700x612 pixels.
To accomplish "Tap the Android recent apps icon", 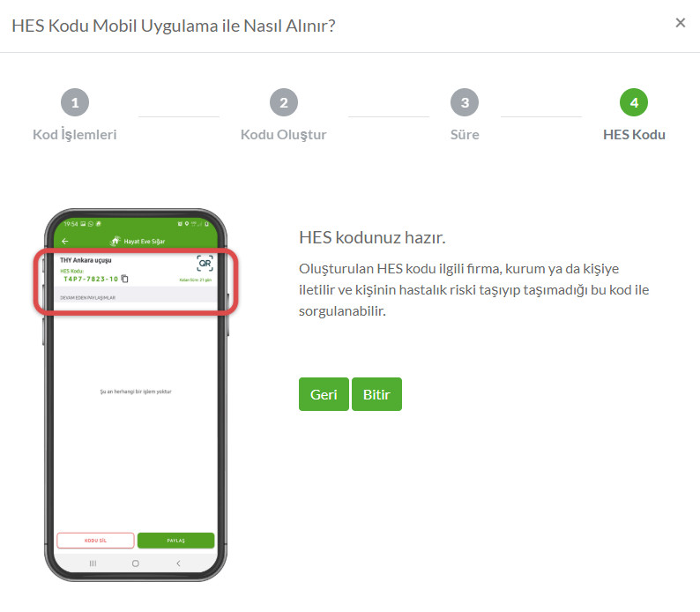I will click(x=93, y=563).
